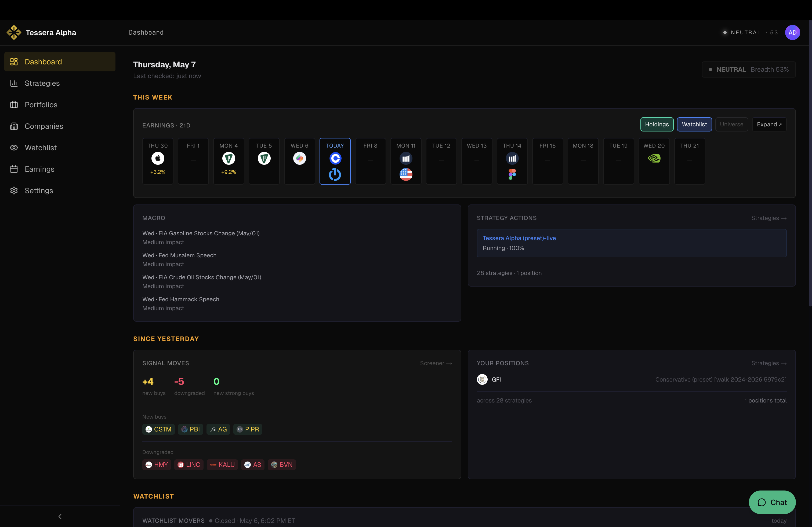The width and height of the screenshot is (812, 527).
Task: Click the KALU downgraded chip
Action: [x=222, y=465]
